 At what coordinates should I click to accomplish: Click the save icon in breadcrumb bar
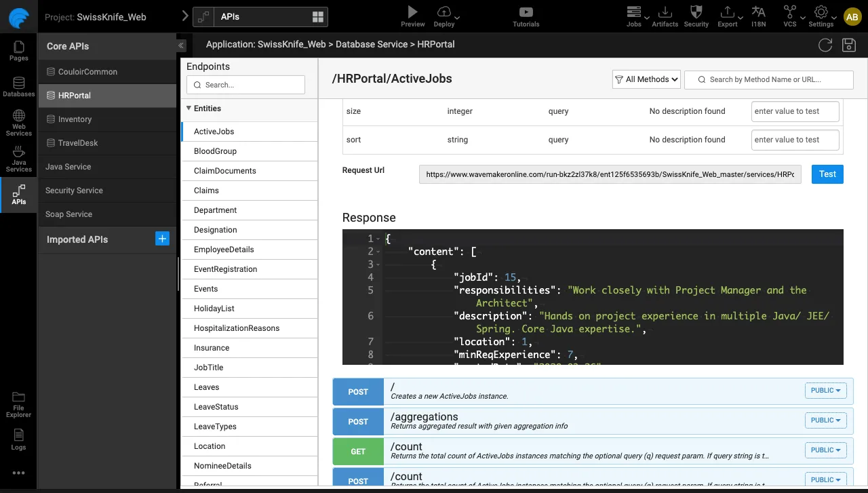(848, 45)
